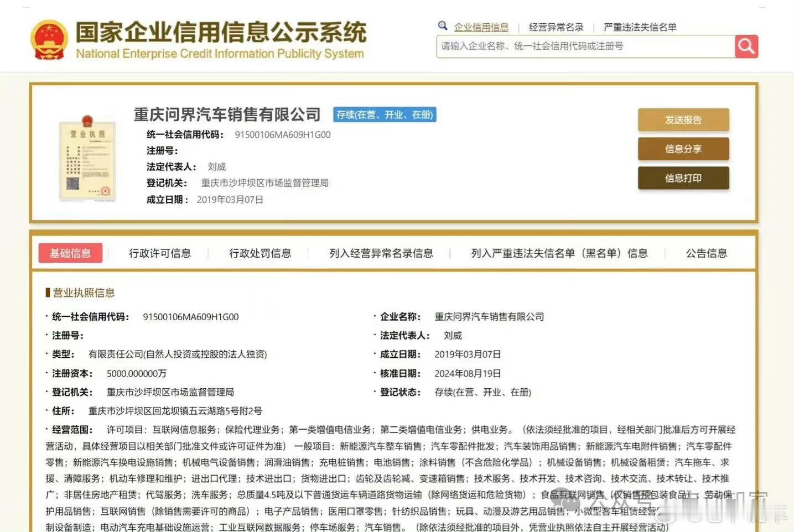This screenshot has height=532, width=794.
Task: Click the registered capital value 5000.000000万
Action: 137,373
